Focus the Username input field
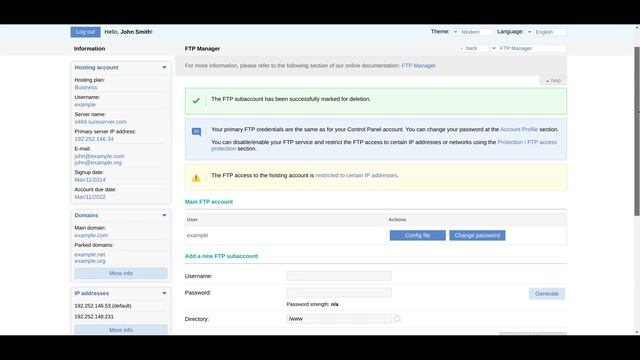Image resolution: width=640 pixels, height=360 pixels. (339, 276)
